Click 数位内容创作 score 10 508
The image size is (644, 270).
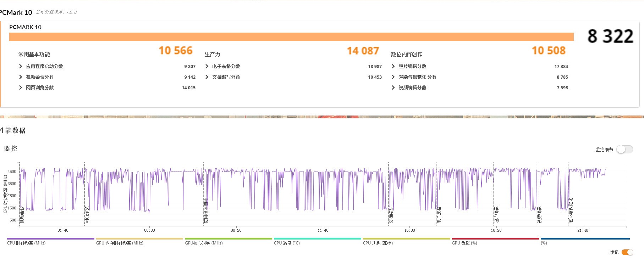(x=549, y=51)
